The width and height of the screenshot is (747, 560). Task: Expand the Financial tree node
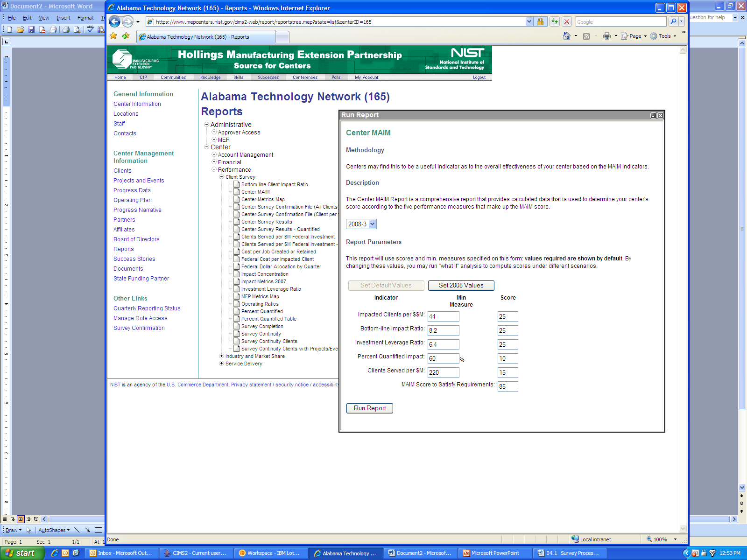(214, 162)
